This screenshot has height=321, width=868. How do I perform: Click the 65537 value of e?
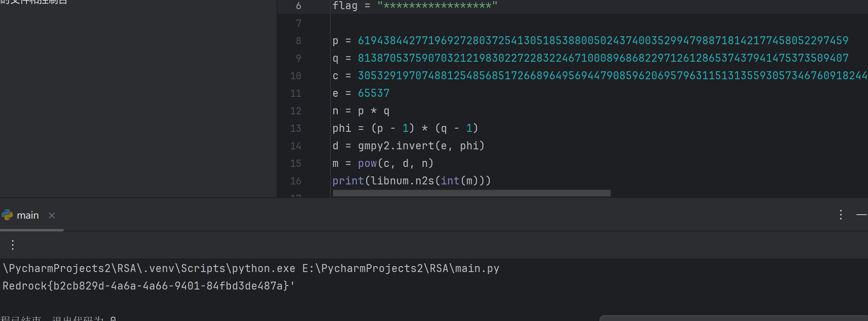(x=373, y=93)
